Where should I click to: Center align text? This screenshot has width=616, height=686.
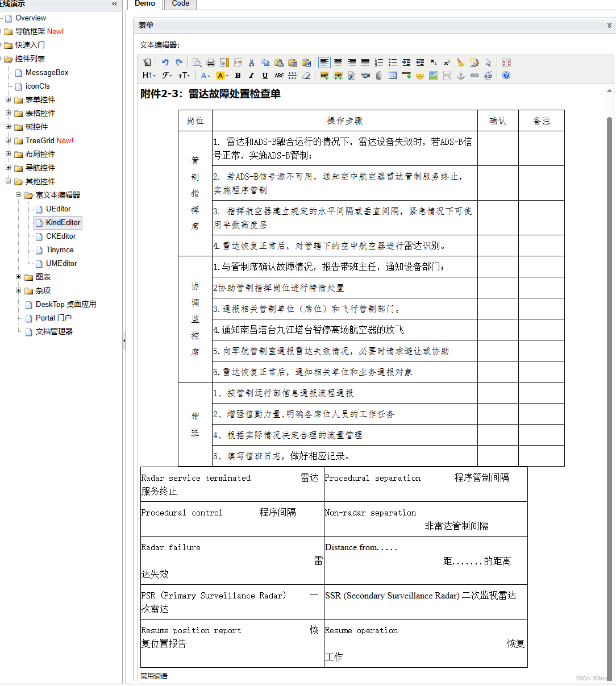pos(338,63)
